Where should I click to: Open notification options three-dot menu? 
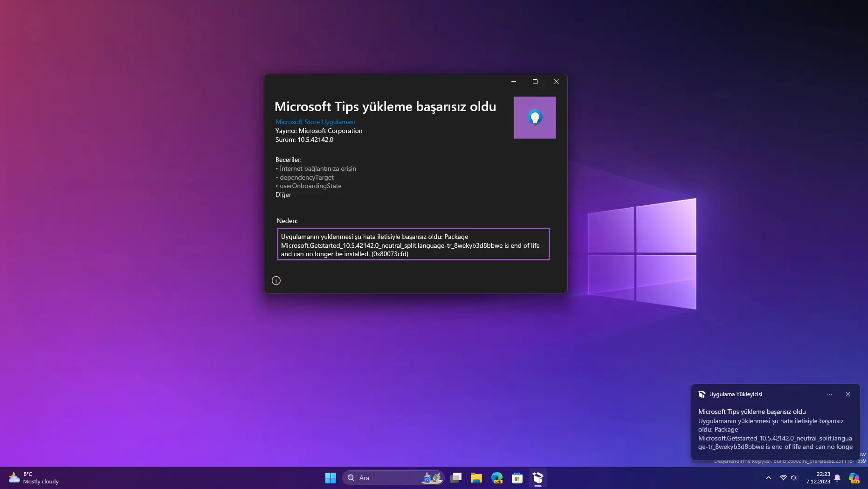(829, 394)
